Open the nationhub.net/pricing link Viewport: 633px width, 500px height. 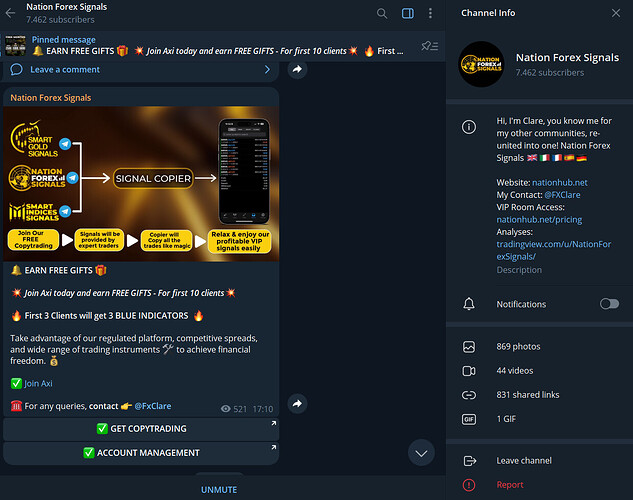(x=539, y=220)
